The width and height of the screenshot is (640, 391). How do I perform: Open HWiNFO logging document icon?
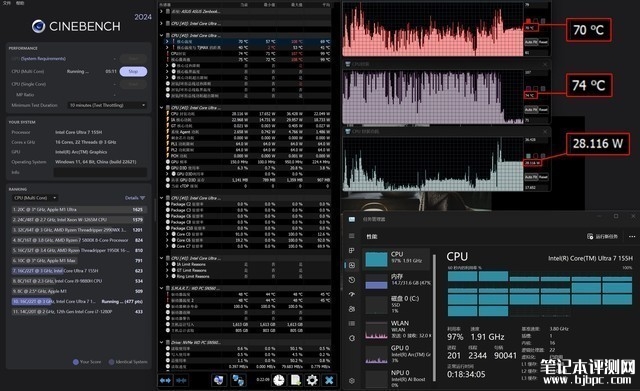pyautogui.click(x=296, y=380)
